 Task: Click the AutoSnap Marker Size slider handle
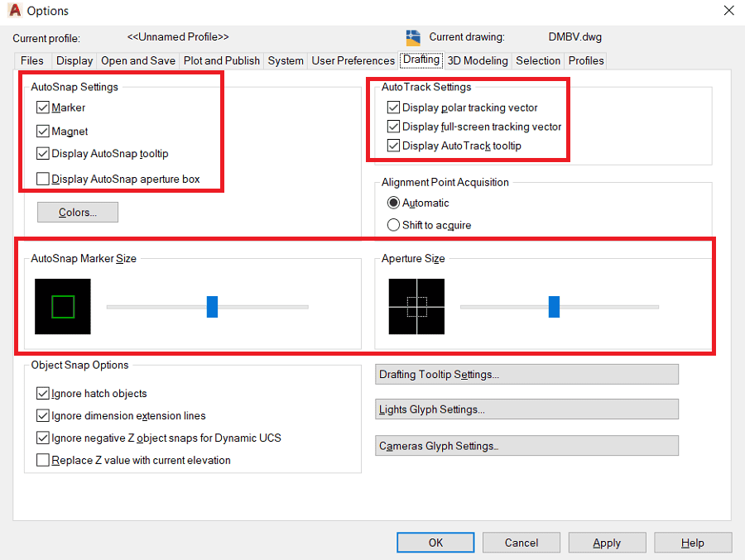click(x=213, y=307)
